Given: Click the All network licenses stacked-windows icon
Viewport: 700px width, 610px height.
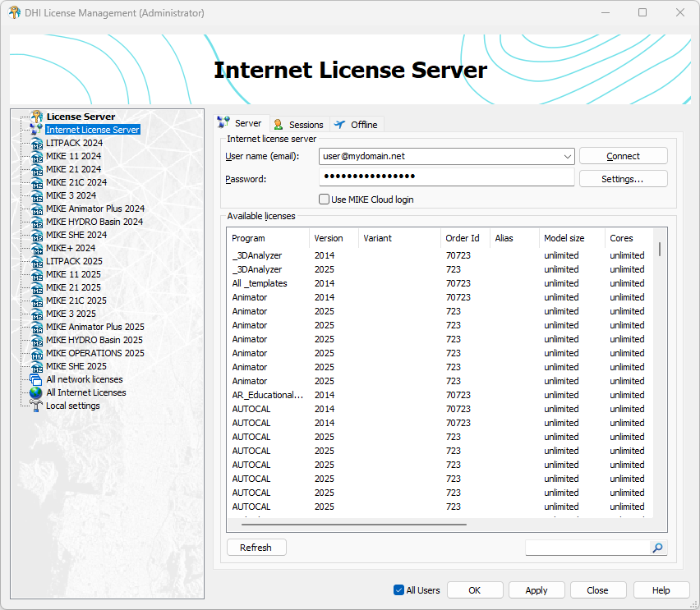Looking at the screenshot, I should click(x=35, y=380).
